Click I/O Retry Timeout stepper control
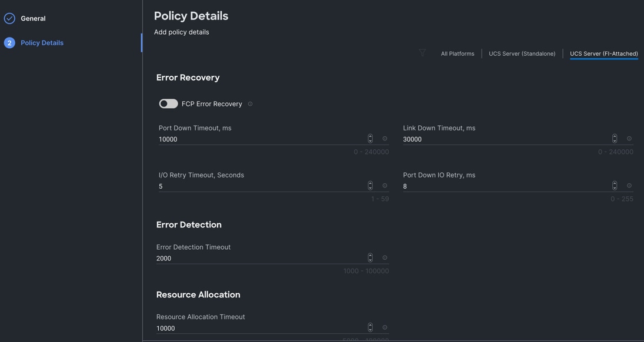The width and height of the screenshot is (644, 342). point(370,186)
